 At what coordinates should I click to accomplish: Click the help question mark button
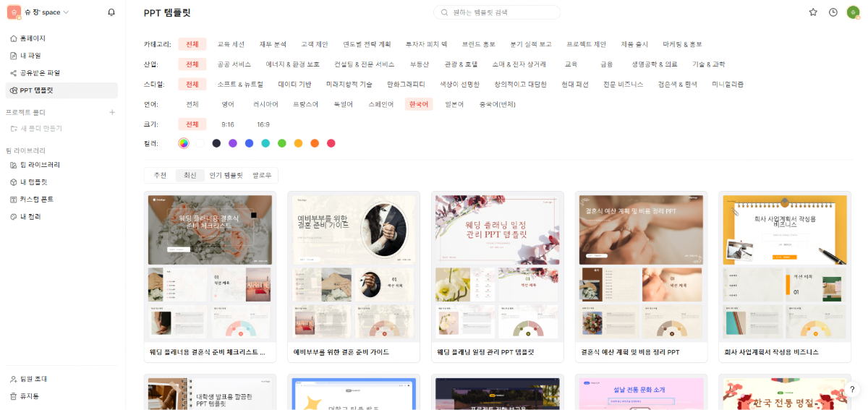[852, 390]
